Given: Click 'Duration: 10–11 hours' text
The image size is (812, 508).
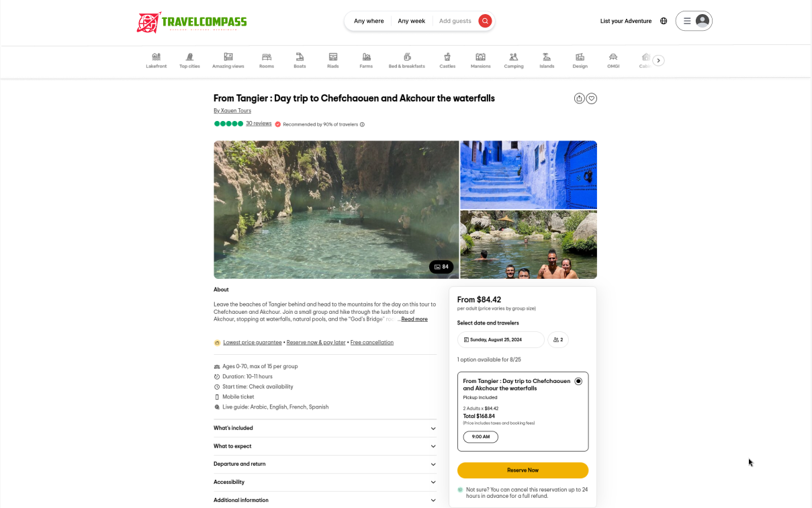Looking at the screenshot, I should pyautogui.click(x=247, y=376).
